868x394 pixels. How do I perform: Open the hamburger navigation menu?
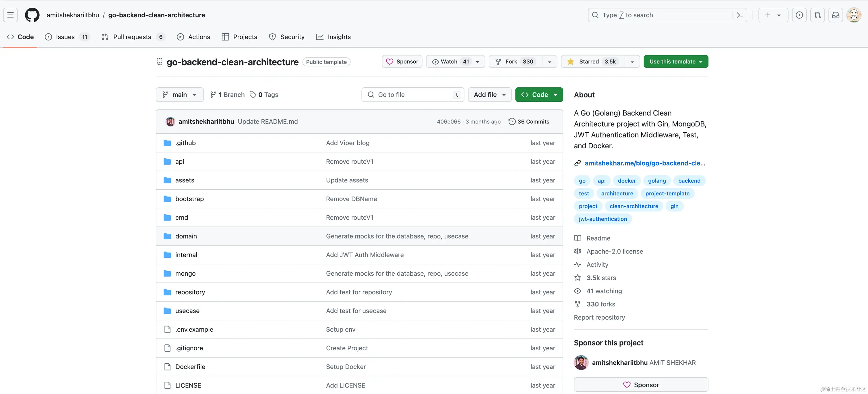click(10, 15)
